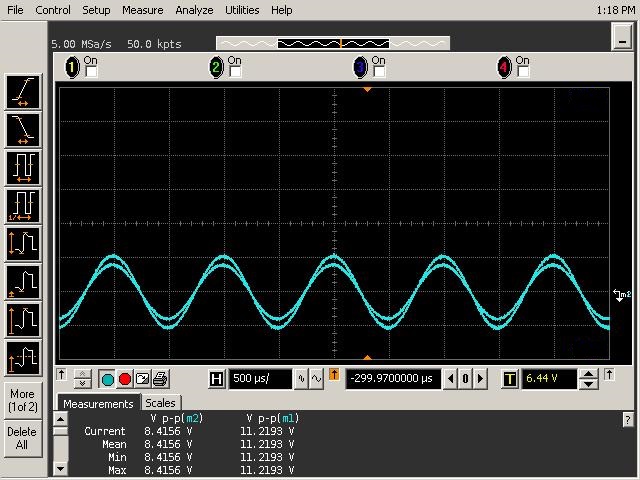The width and height of the screenshot is (640, 480).
Task: Click the V p-p(m2) column header
Action: click(176, 418)
